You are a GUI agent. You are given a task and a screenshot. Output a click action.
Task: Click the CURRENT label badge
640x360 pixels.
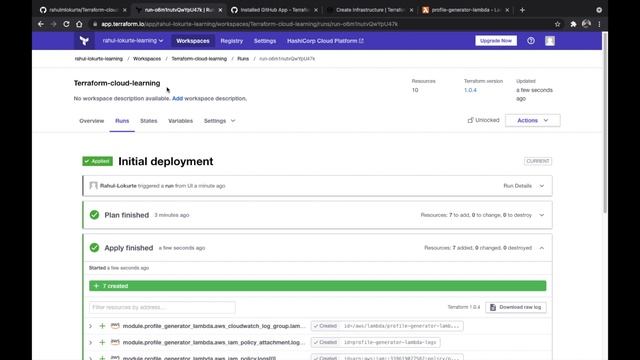tap(538, 161)
